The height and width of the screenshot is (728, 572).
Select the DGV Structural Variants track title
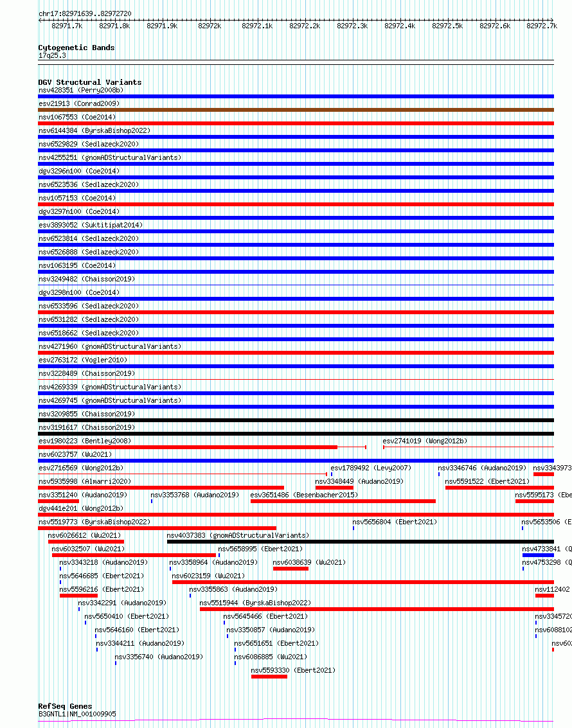(x=89, y=82)
